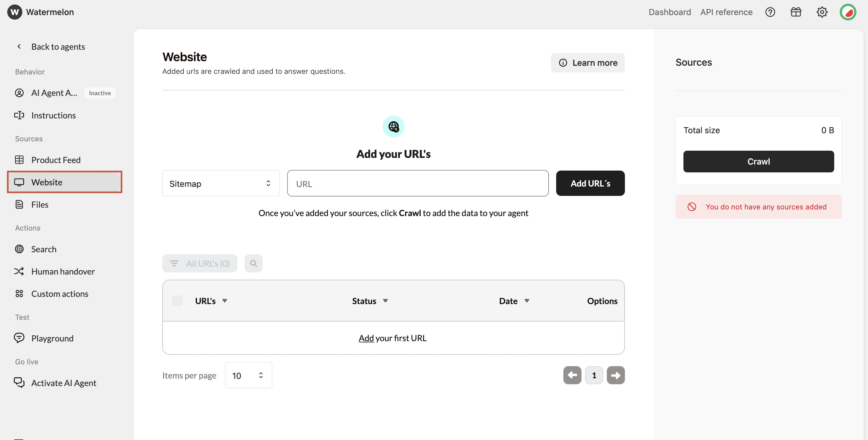Screen dimensions: 868x440
Task: Open API reference from top navigation
Action: tap(726, 12)
